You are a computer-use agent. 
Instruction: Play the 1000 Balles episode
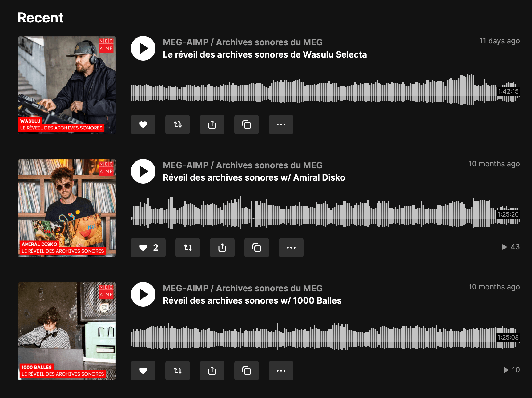click(143, 294)
